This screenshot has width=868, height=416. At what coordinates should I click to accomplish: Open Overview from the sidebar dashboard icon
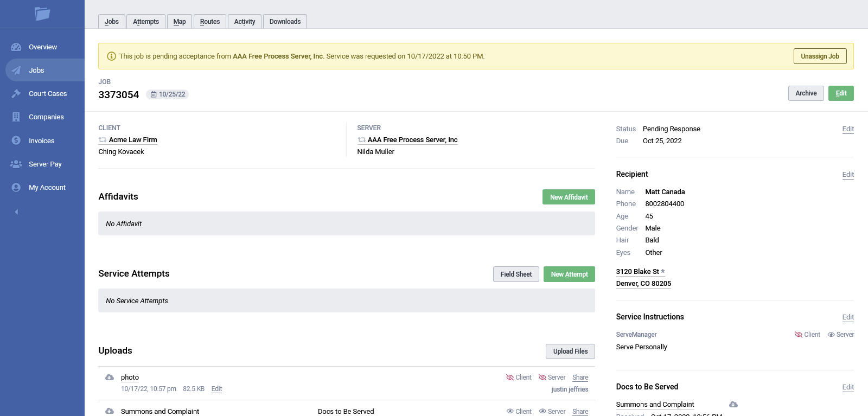pyautogui.click(x=16, y=47)
